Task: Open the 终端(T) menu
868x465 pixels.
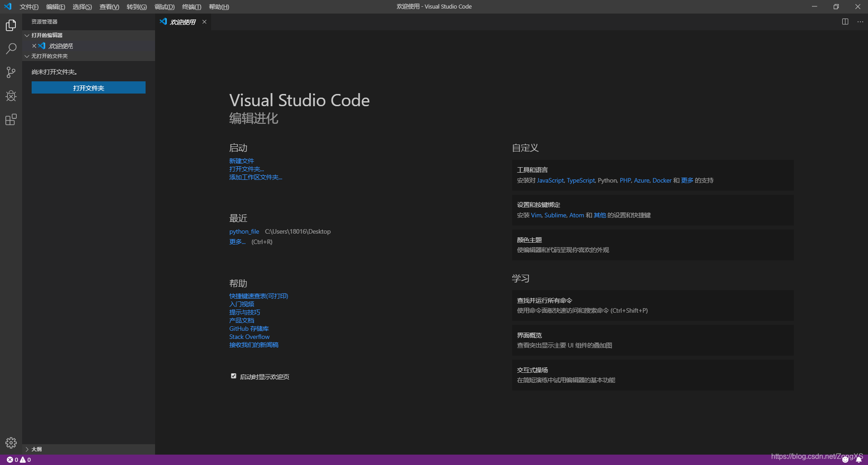Action: [x=192, y=7]
